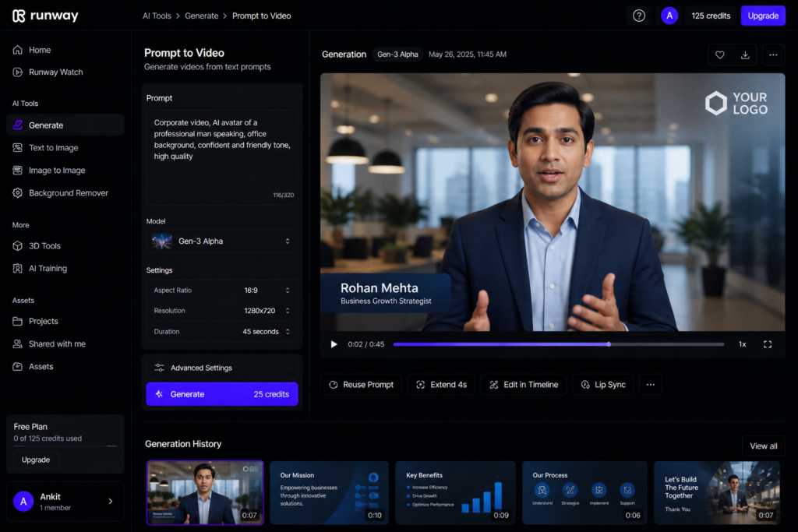Play the video preview

334,344
